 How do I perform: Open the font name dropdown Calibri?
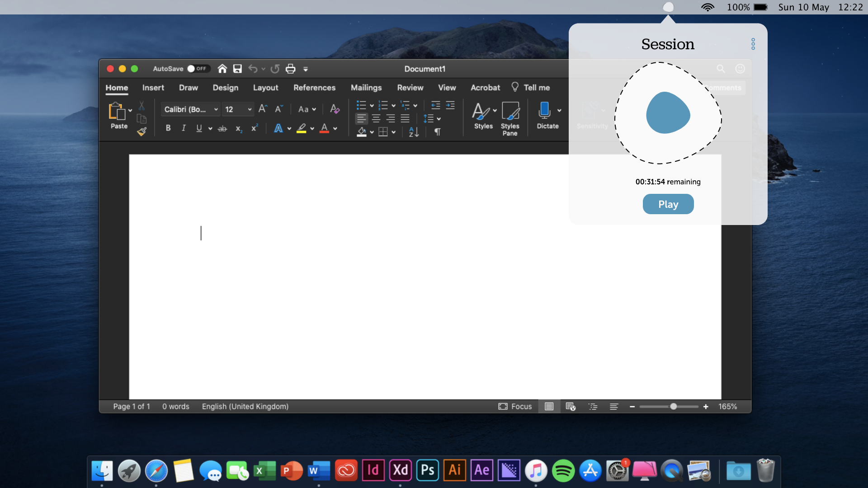(x=191, y=109)
